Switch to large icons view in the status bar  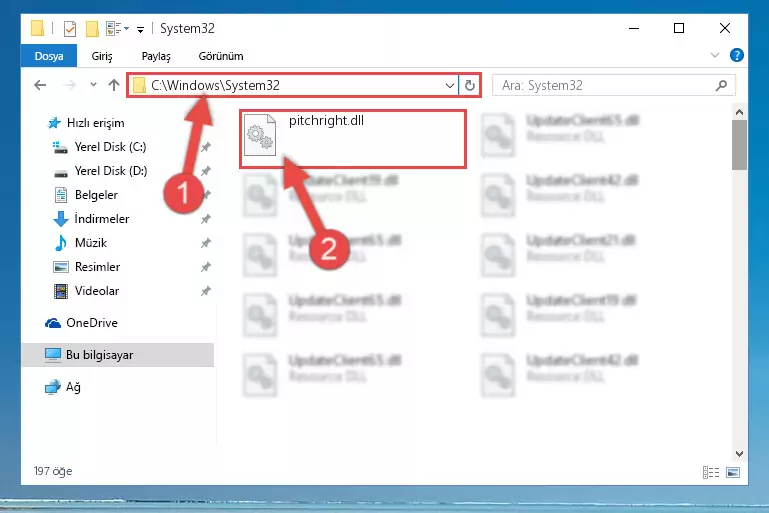733,472
